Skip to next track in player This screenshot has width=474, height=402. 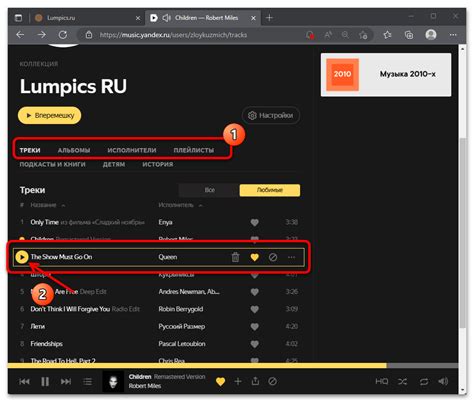(x=66, y=381)
